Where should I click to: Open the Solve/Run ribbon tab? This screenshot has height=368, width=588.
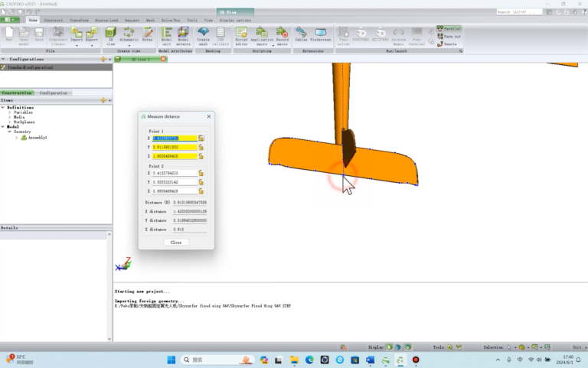point(171,20)
